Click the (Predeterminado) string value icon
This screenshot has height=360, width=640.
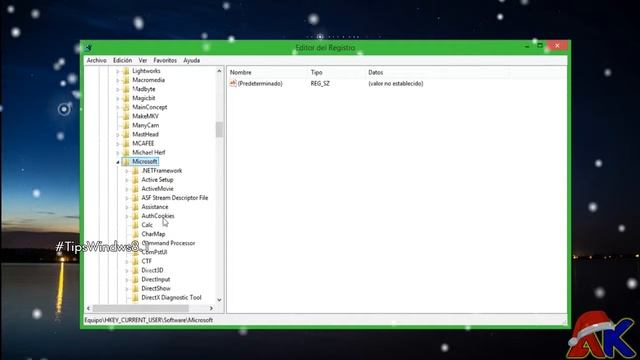click(233, 83)
